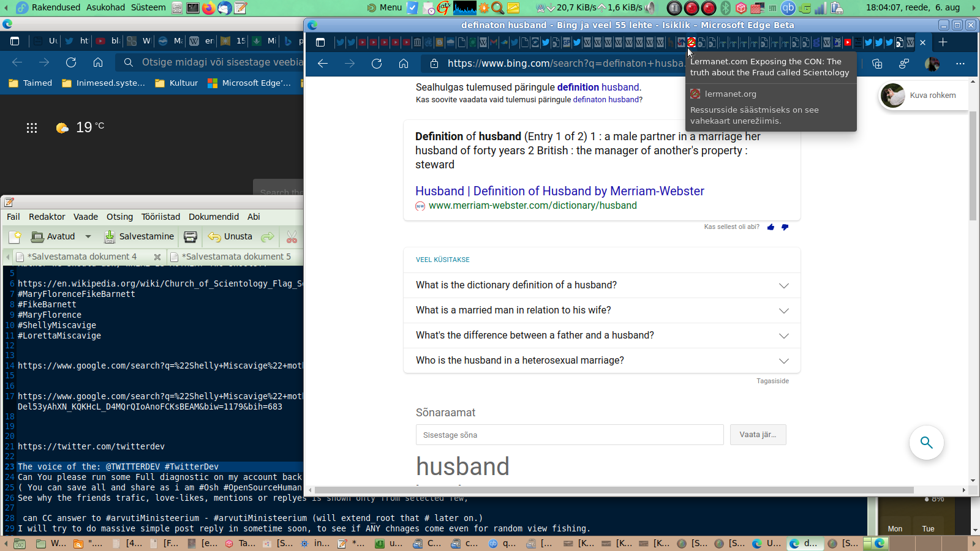Click thumbs up on the definition answer
The image size is (980, 551).
(771, 227)
